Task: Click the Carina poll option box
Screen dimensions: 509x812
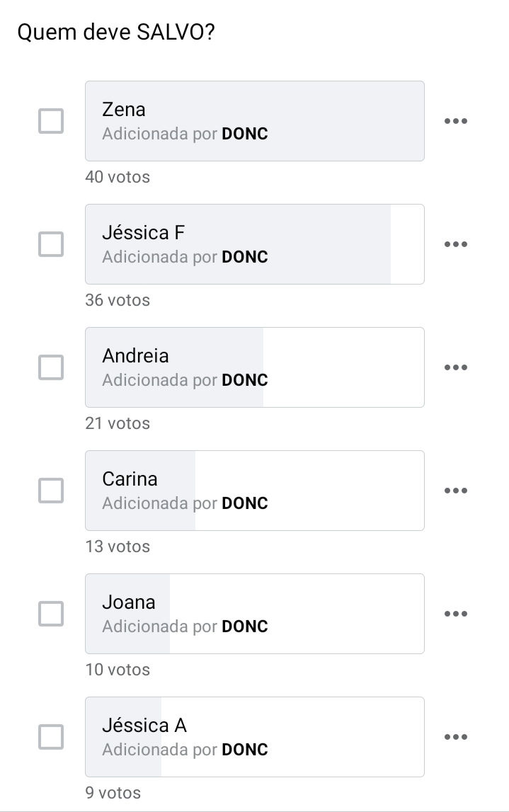Action: (254, 491)
